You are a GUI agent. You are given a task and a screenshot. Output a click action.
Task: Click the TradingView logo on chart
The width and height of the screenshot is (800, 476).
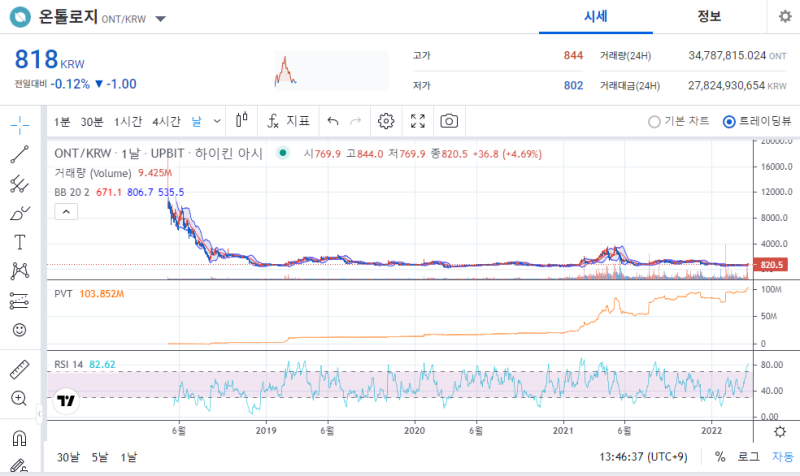pos(66,400)
